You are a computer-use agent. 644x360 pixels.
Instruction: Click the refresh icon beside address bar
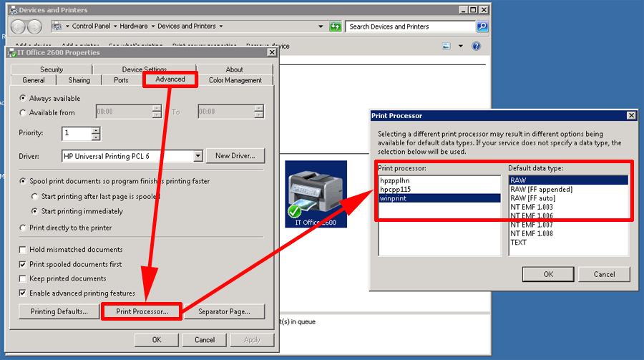(x=336, y=26)
